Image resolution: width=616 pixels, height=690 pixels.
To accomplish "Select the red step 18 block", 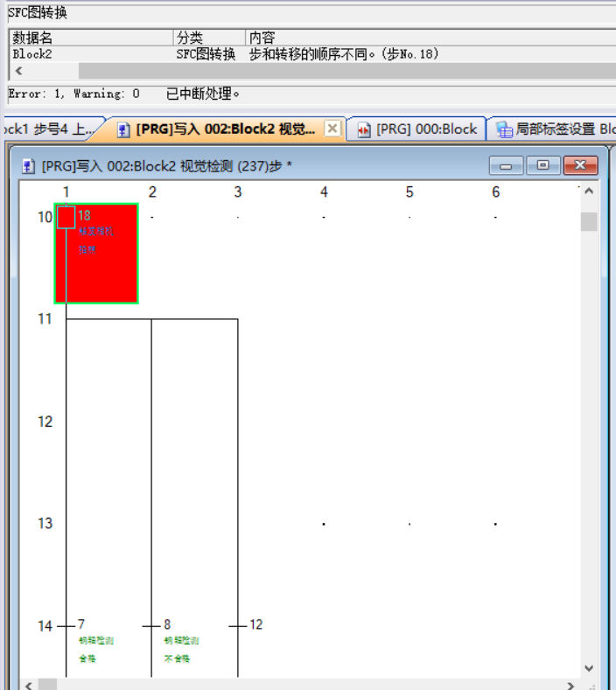I will (x=96, y=254).
